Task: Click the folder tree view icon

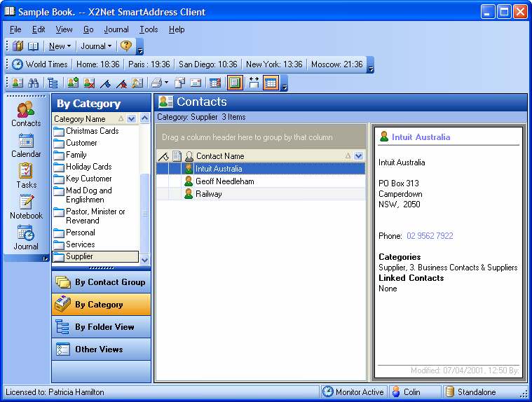Action: [53, 83]
